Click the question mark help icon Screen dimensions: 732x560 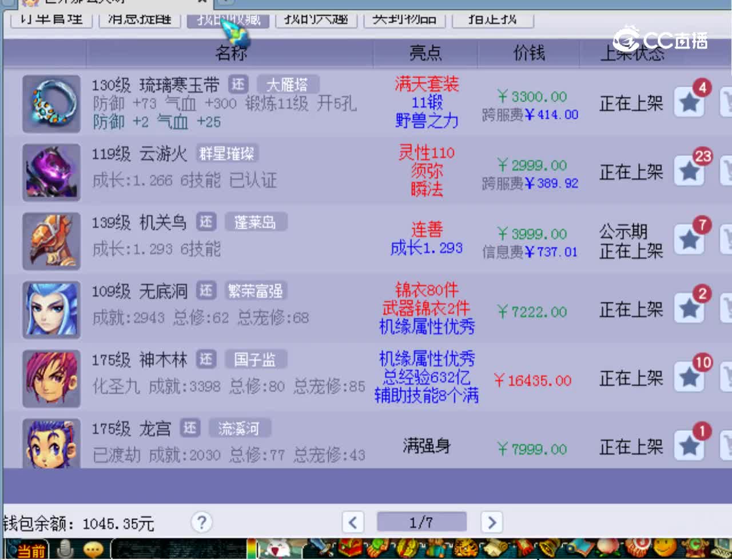(x=201, y=522)
